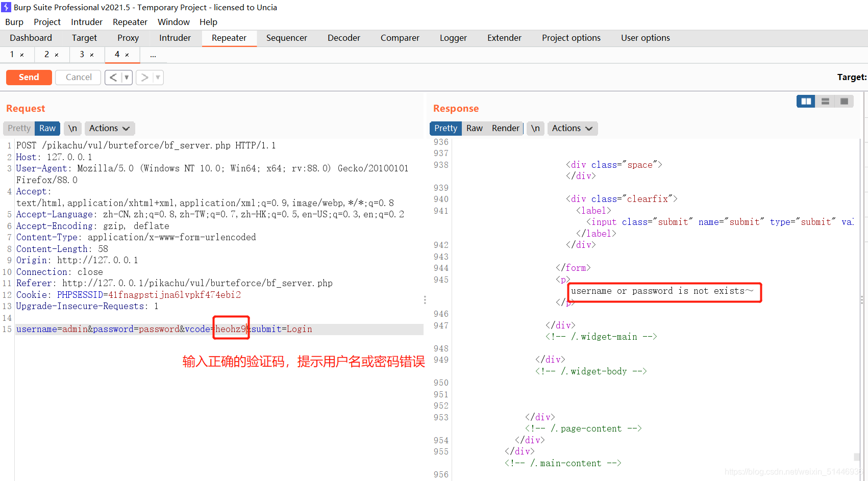Click the pane divider handle between Request and Response
The image size is (868, 481).
pyautogui.click(x=425, y=300)
